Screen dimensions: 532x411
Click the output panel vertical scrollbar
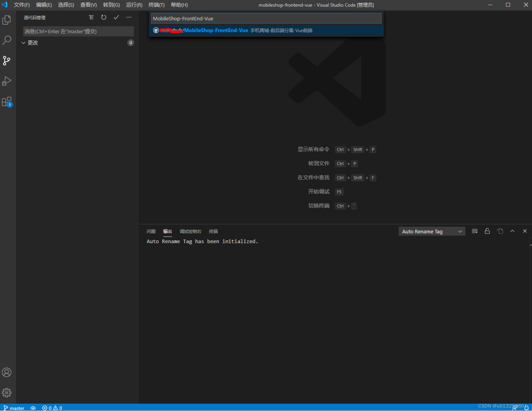tap(530, 321)
